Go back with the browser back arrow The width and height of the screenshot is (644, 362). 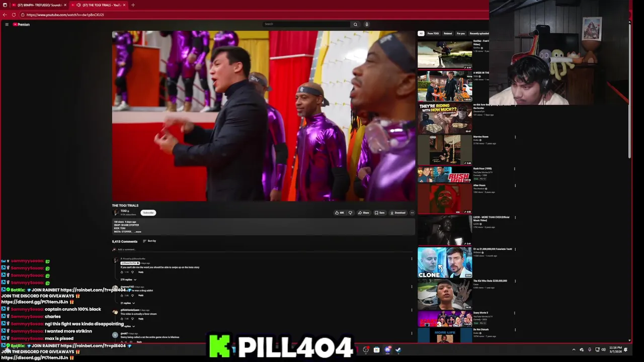[x=5, y=15]
